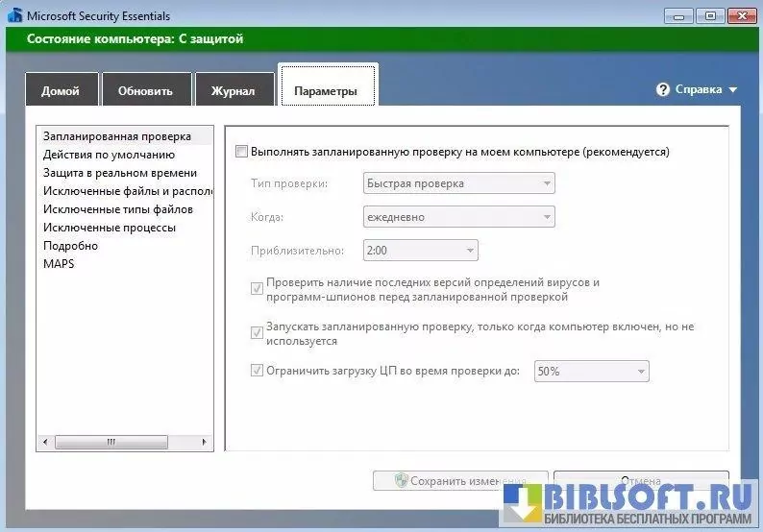Enable Выполнять запланированную проверку checkbox

pos(241,152)
